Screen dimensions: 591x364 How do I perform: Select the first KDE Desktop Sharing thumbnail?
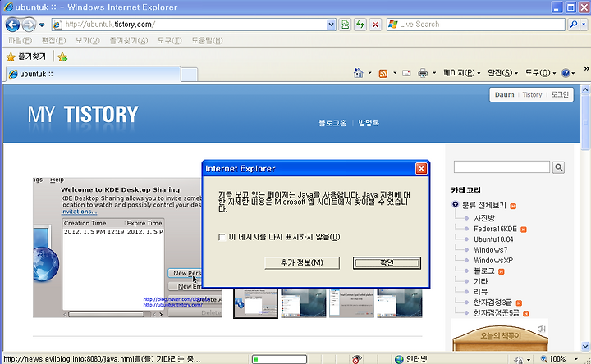pos(255,303)
